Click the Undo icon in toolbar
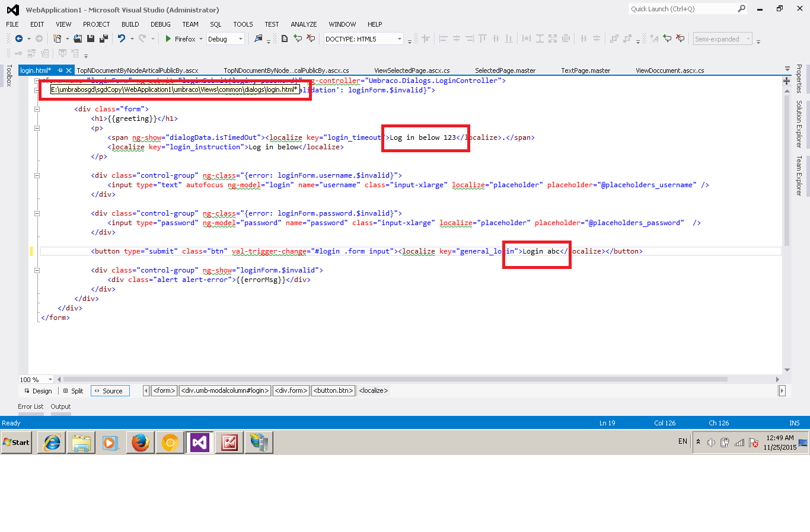Image resolution: width=810 pixels, height=532 pixels. [121, 39]
